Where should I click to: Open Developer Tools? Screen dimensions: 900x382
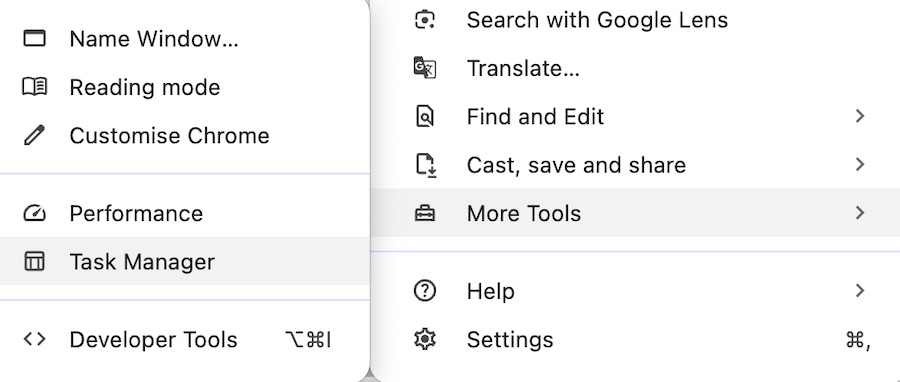pos(184,340)
